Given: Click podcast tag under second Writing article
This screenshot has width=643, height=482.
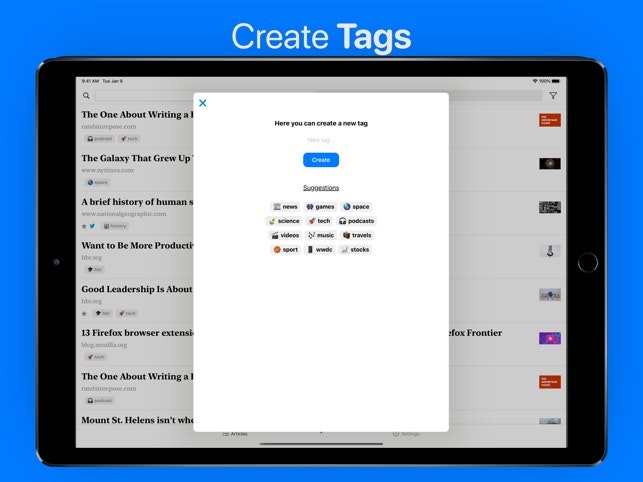Looking at the screenshot, I should tap(99, 401).
